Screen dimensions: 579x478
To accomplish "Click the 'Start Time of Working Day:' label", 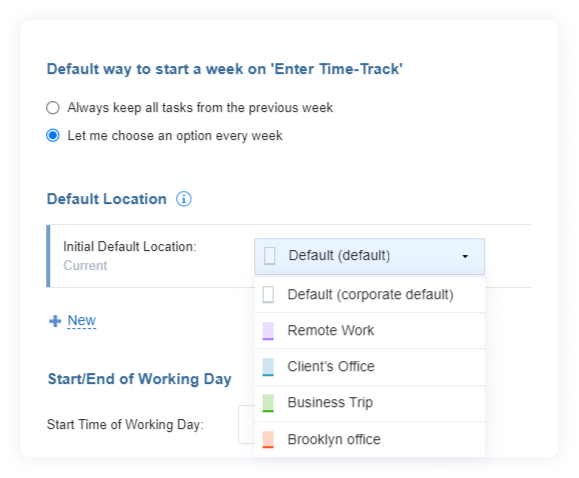I will pyautogui.click(x=125, y=424).
